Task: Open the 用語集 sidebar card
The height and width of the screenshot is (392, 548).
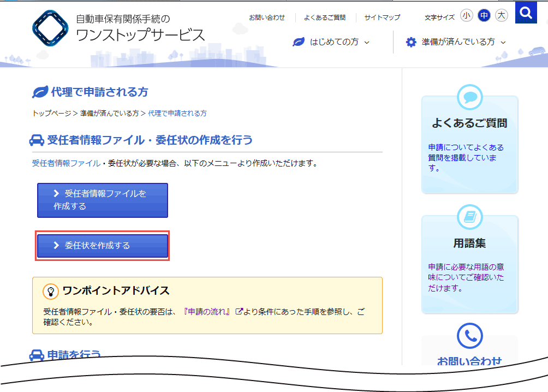Action: click(x=470, y=264)
